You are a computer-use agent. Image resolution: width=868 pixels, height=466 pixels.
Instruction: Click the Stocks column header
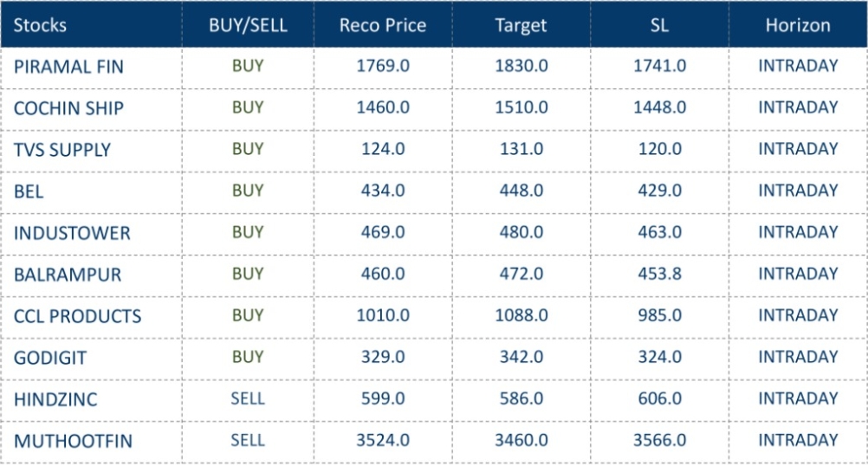[40, 25]
